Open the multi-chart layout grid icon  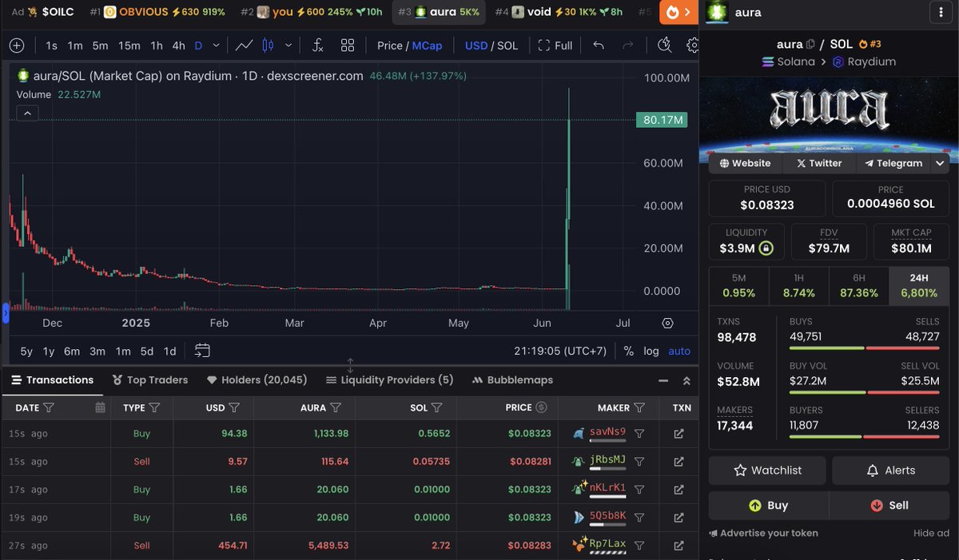(348, 46)
